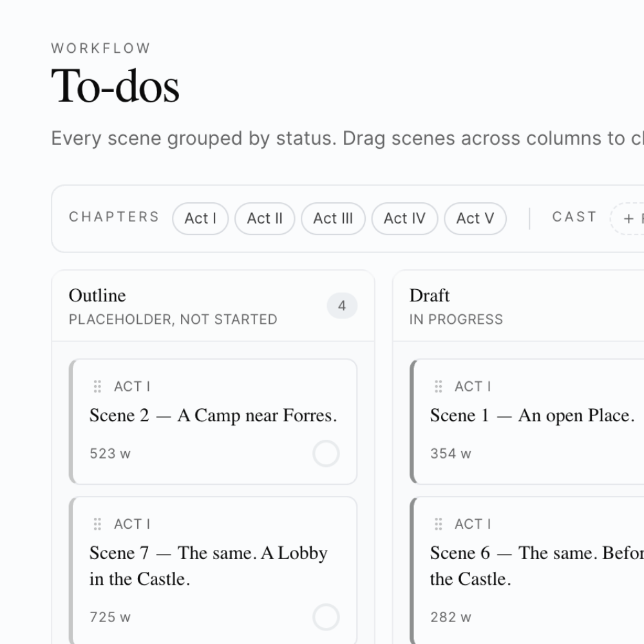Click drag handle on Scene 6 card
Screen dimensions: 644x644
438,524
